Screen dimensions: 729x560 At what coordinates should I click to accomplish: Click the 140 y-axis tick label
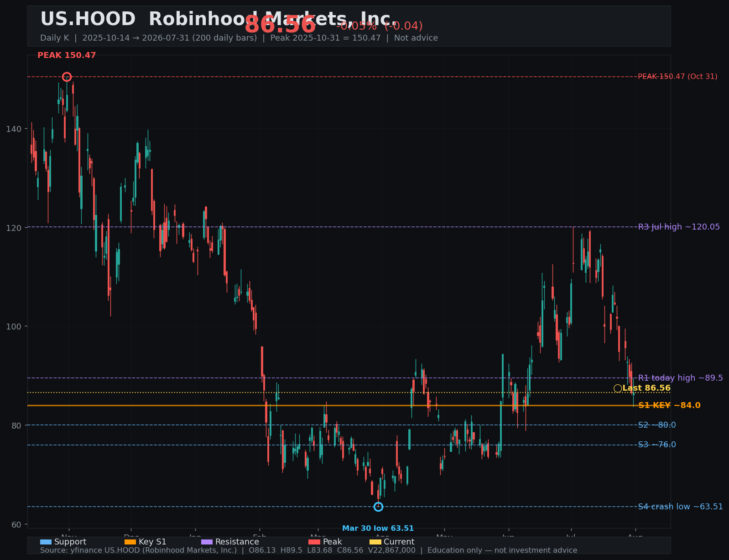(14, 129)
